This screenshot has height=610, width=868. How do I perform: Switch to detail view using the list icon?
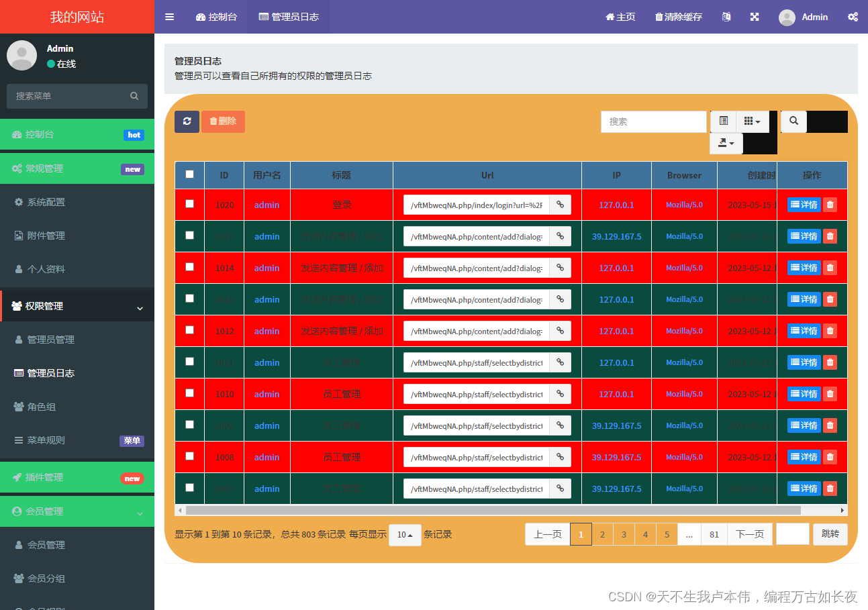point(723,121)
